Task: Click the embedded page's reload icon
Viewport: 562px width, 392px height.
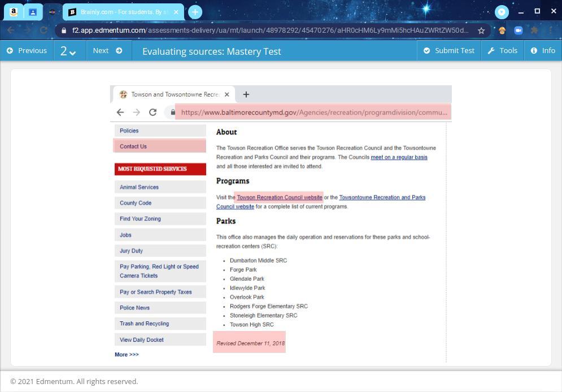Action: 153,112
